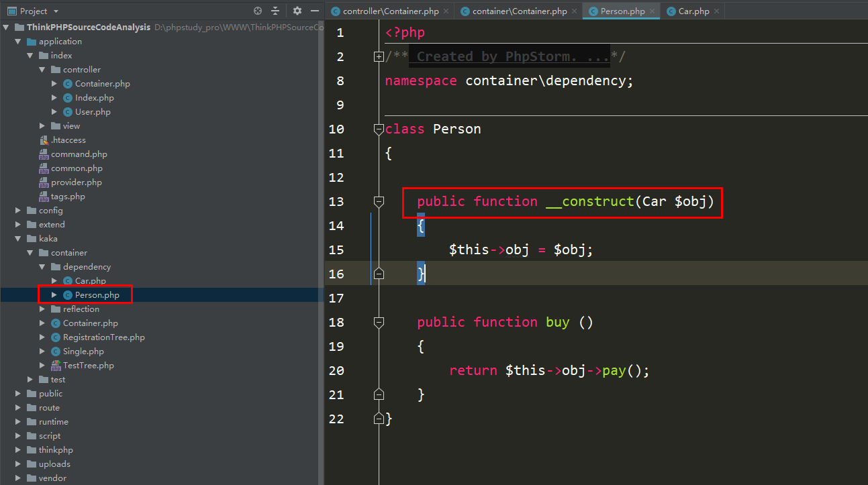Screen dimensions: 868x485
Task: Close the Person.php tab
Action: 653,11
